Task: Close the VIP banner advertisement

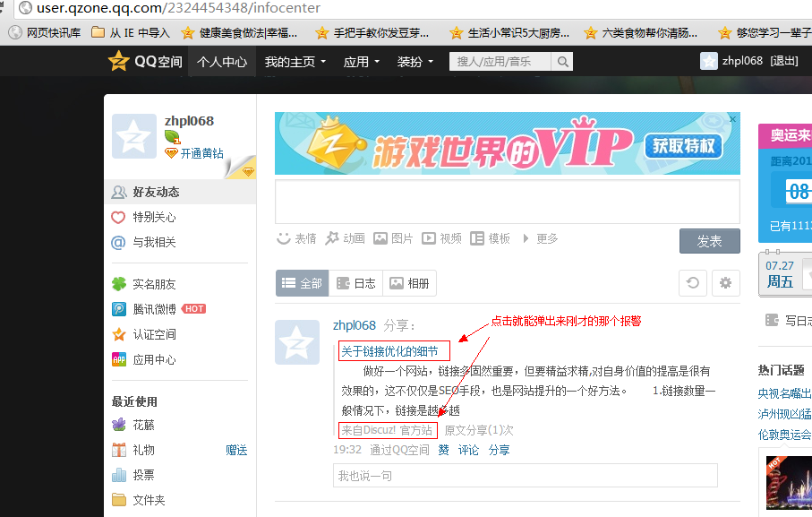Action: 732,119
